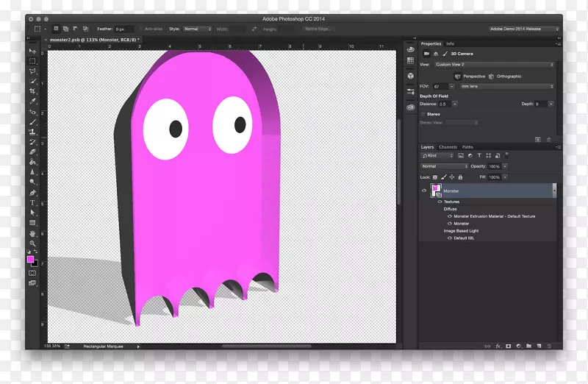The width and height of the screenshot is (588, 384).
Task: Set the foreground magenta color swatch
Action: point(30,259)
